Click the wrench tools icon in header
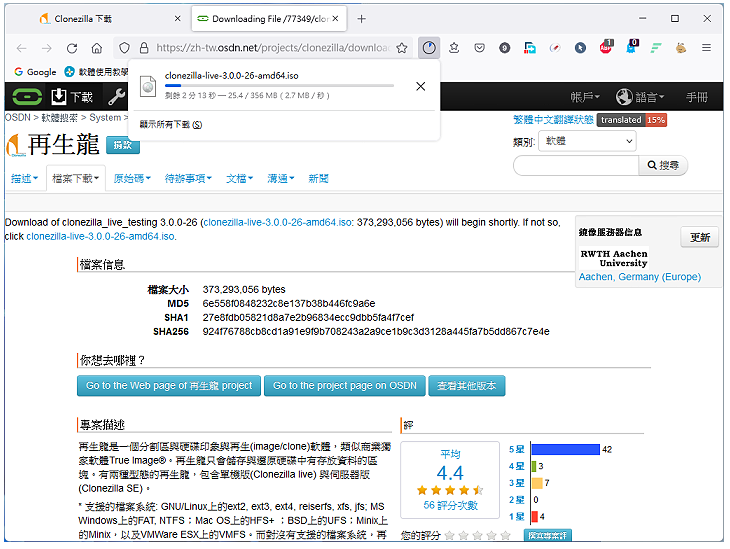Image resolution: width=730 pixels, height=549 pixels. 116,97
